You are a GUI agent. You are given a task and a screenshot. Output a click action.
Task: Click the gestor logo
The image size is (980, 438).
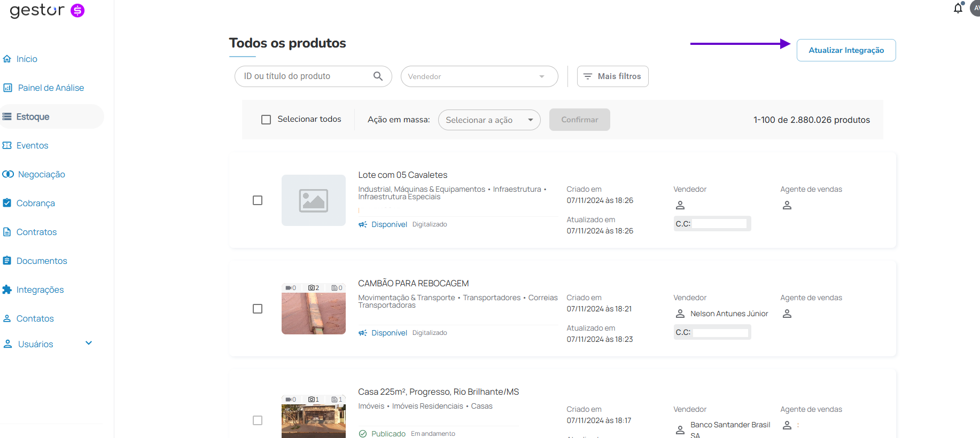47,10
